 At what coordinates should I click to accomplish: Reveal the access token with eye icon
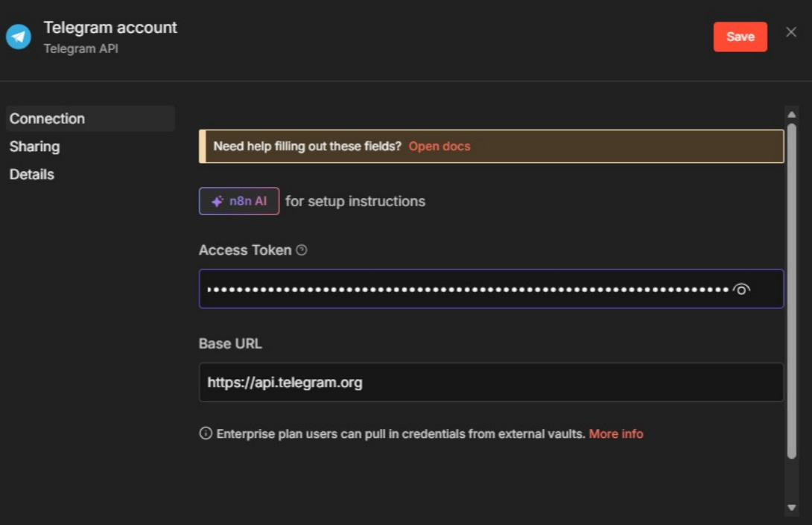click(x=741, y=290)
